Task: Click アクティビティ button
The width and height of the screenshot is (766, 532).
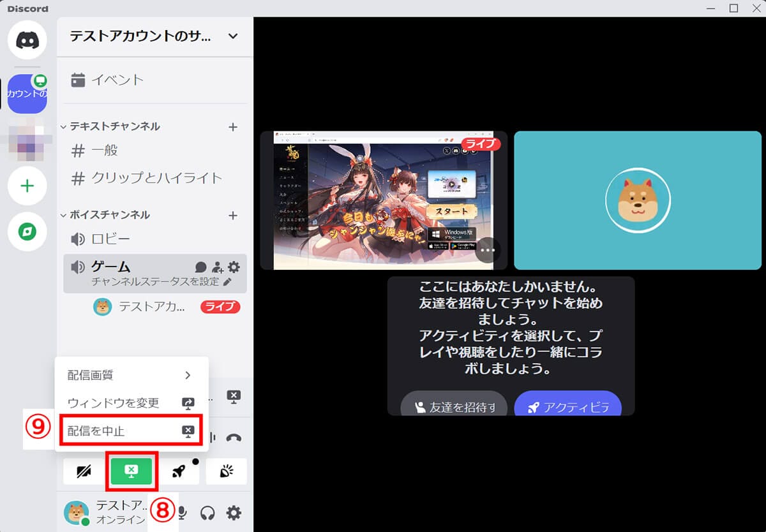Action: pyautogui.click(x=567, y=403)
